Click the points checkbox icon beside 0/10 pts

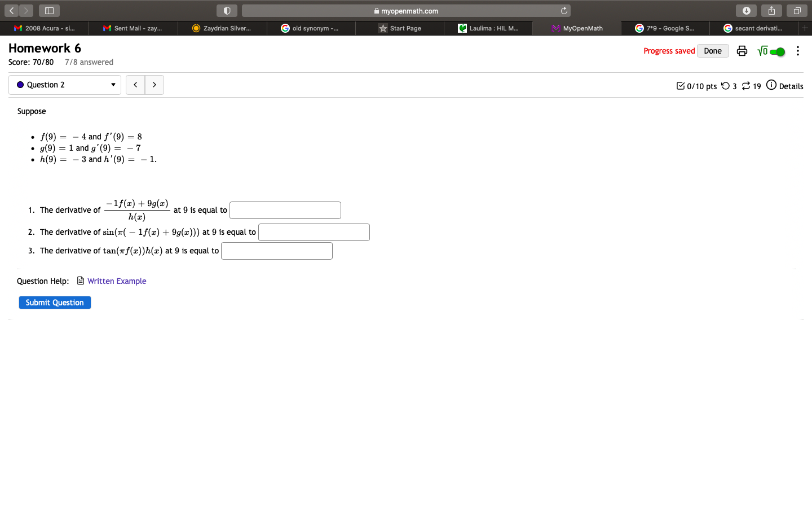click(681, 86)
